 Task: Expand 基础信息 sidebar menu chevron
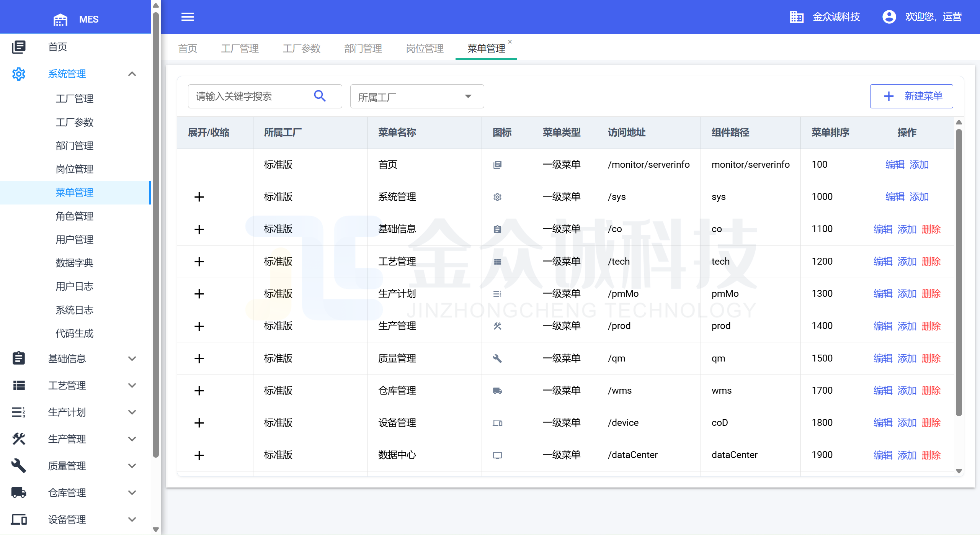tap(132, 358)
